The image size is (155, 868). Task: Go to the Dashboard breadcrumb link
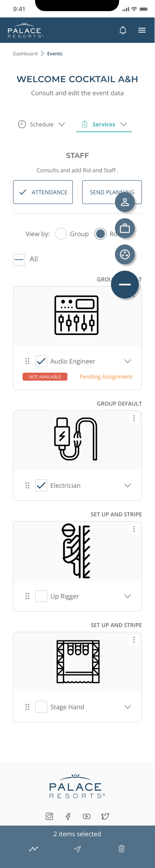25,54
